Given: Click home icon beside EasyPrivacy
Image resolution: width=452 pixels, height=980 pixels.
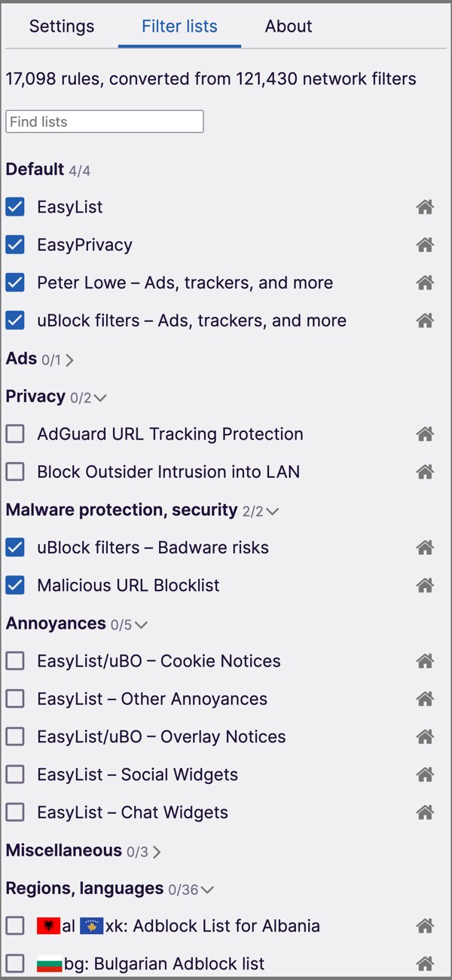Looking at the screenshot, I should tap(425, 245).
